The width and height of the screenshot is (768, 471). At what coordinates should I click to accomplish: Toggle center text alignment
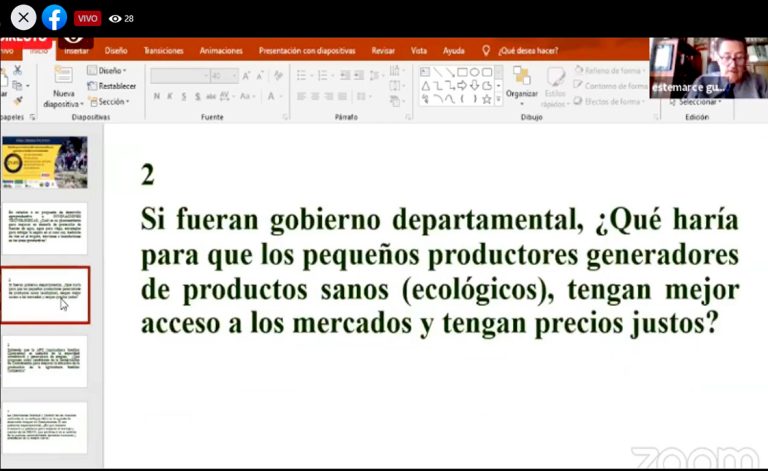315,96
